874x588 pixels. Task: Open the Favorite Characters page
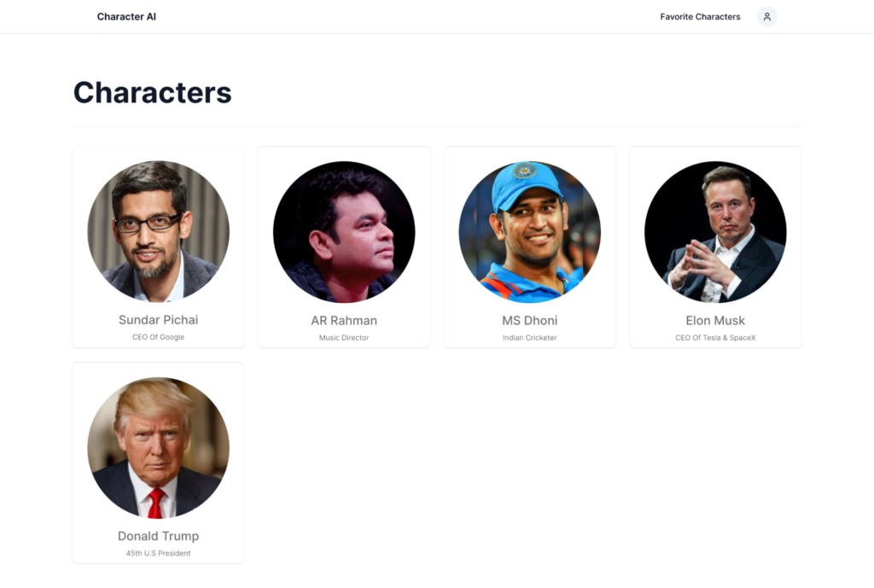(x=700, y=17)
